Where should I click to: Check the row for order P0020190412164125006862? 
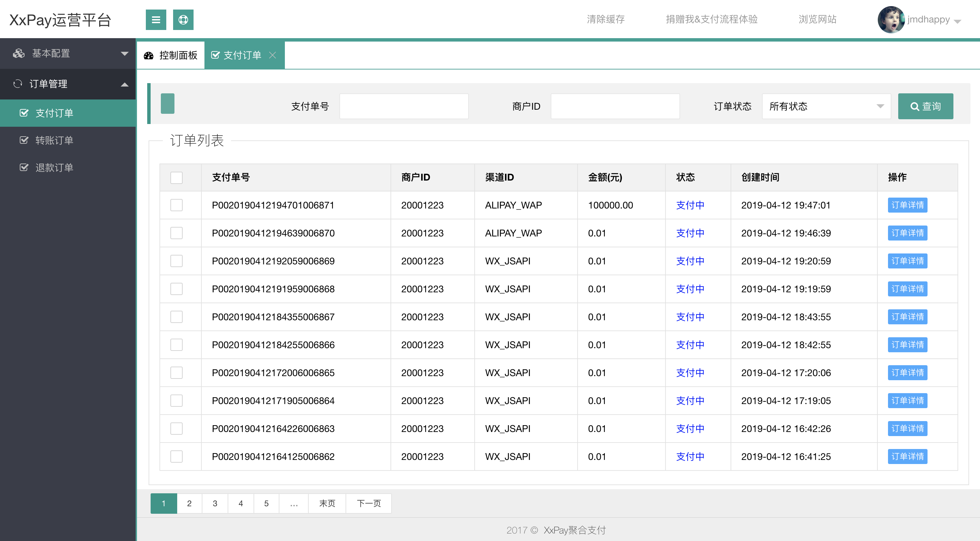[176, 457]
